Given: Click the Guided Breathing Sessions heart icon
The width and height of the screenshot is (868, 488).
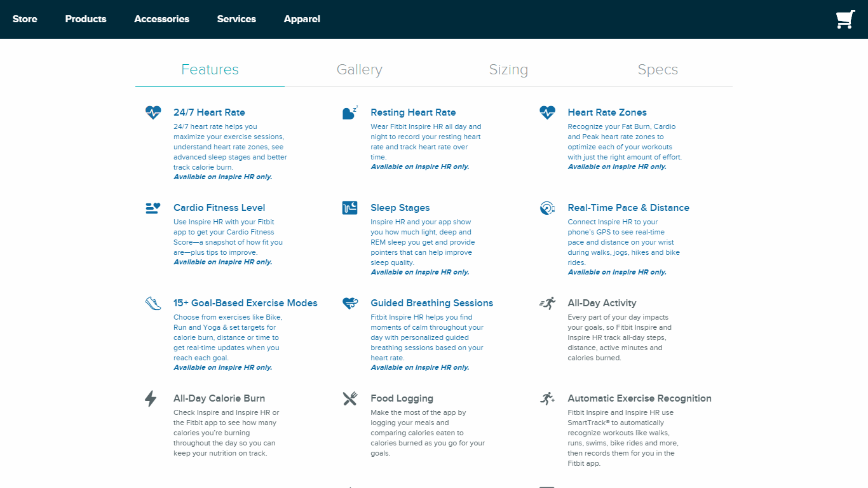Looking at the screenshot, I should point(350,303).
